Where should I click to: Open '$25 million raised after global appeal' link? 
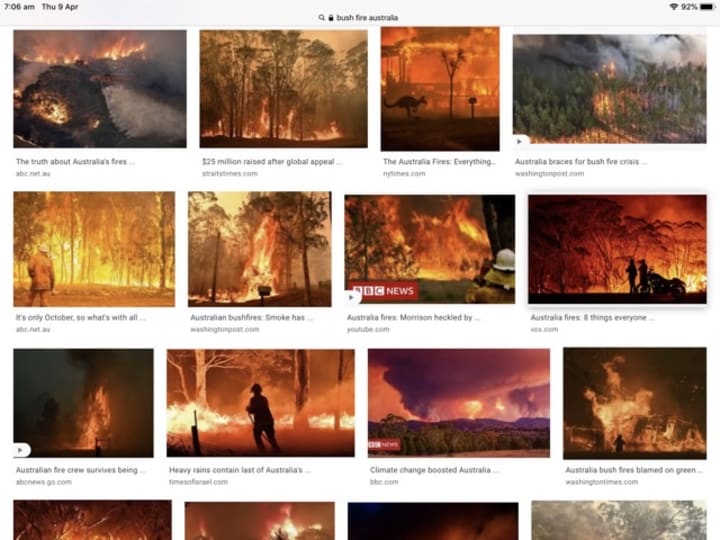coord(271,162)
